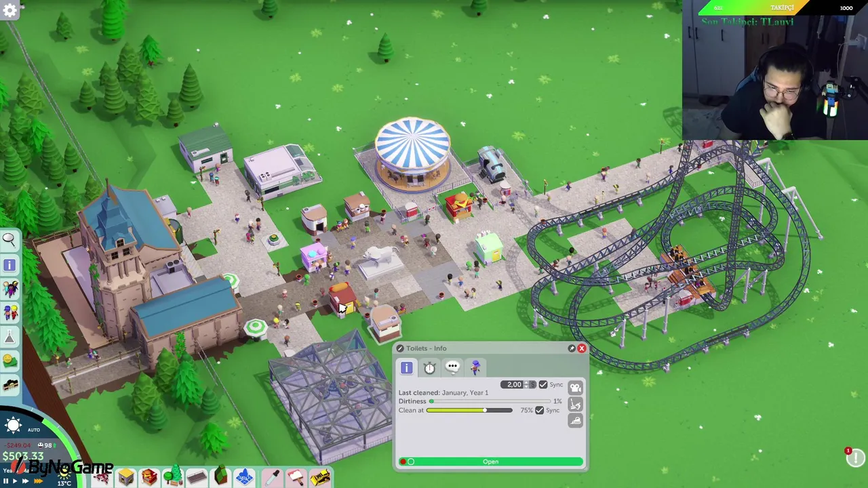
Task: Set game to double fast-forward speed
Action: (x=26, y=481)
